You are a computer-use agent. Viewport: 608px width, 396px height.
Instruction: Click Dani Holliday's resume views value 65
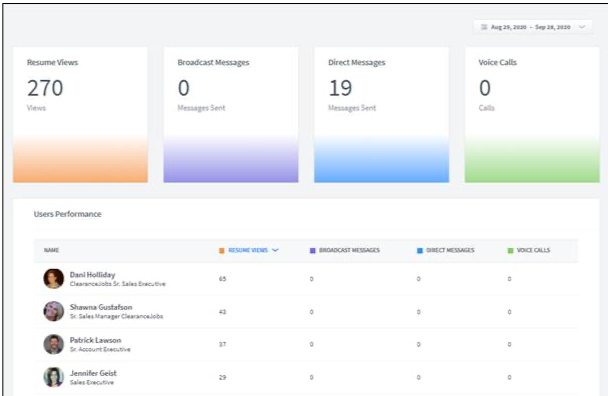(x=222, y=279)
